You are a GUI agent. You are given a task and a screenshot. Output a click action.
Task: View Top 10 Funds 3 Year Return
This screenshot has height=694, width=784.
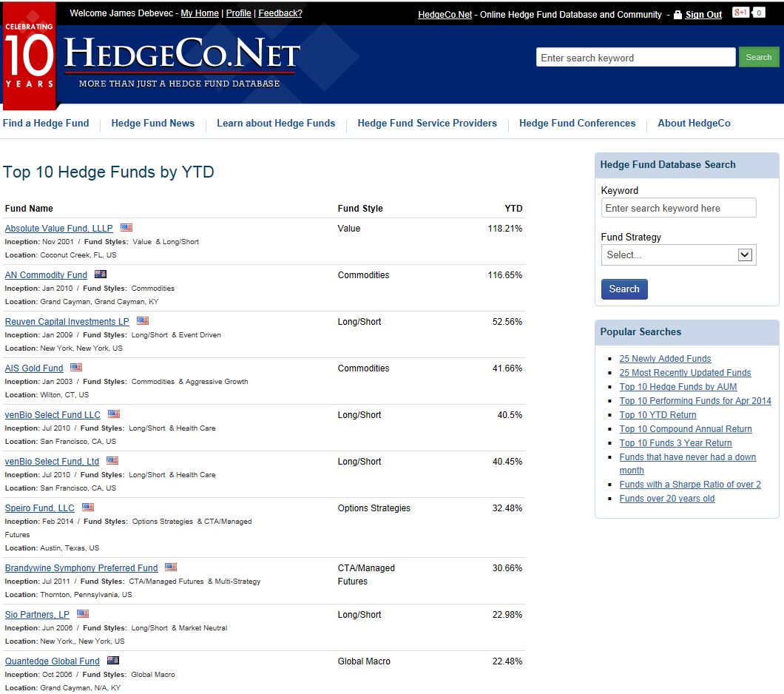[x=675, y=442]
